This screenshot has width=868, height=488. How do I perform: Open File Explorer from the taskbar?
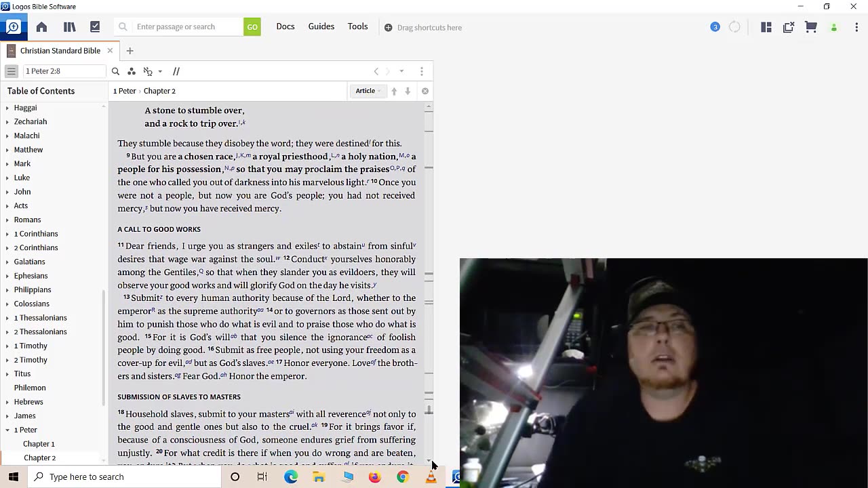point(319,477)
